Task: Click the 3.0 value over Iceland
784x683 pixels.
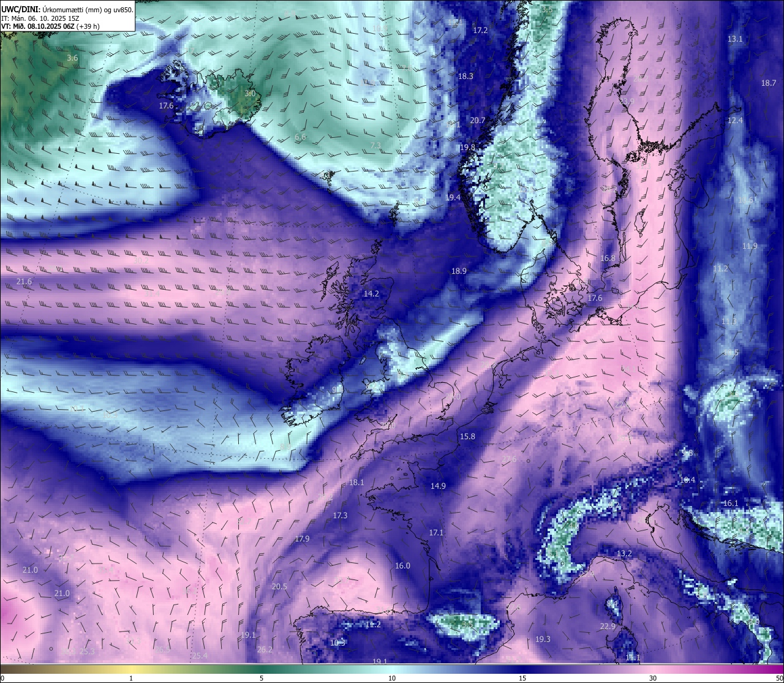Action: 250,94
